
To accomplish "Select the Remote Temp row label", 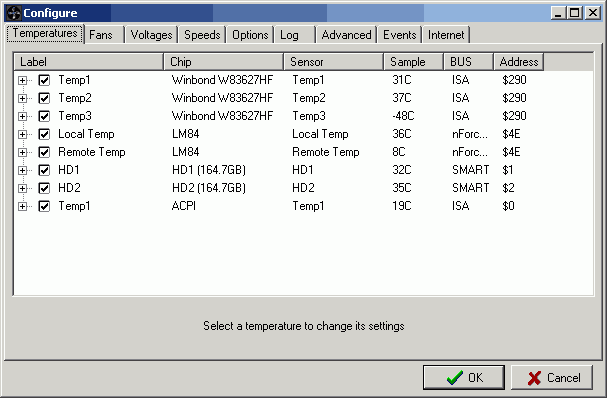I will pos(92,152).
